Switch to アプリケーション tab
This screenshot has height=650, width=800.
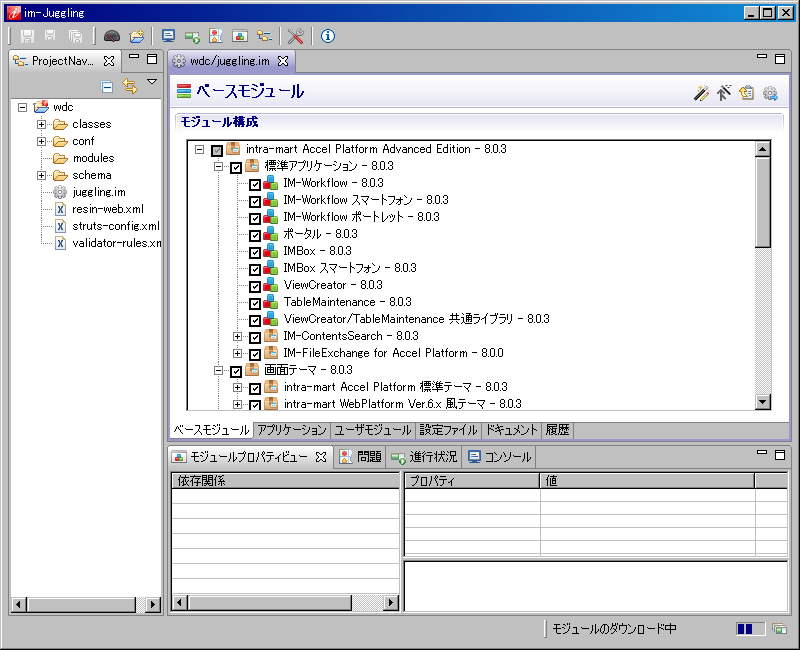coord(292,430)
